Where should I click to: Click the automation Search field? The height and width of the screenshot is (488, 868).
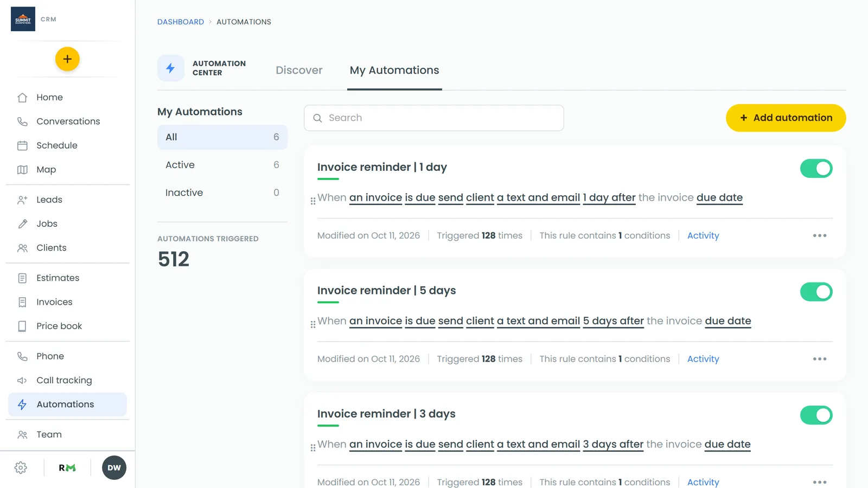pos(433,118)
